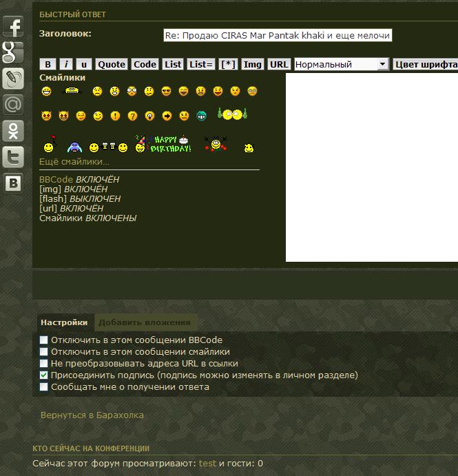The image size is (458, 476).
Task: Click the Odnoklassniki share icon
Action: click(x=14, y=130)
